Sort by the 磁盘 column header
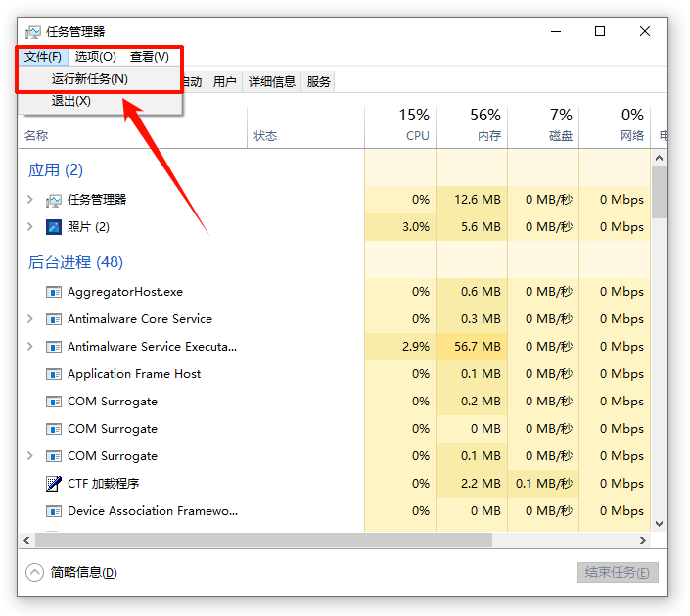The image size is (690, 616). click(x=543, y=126)
